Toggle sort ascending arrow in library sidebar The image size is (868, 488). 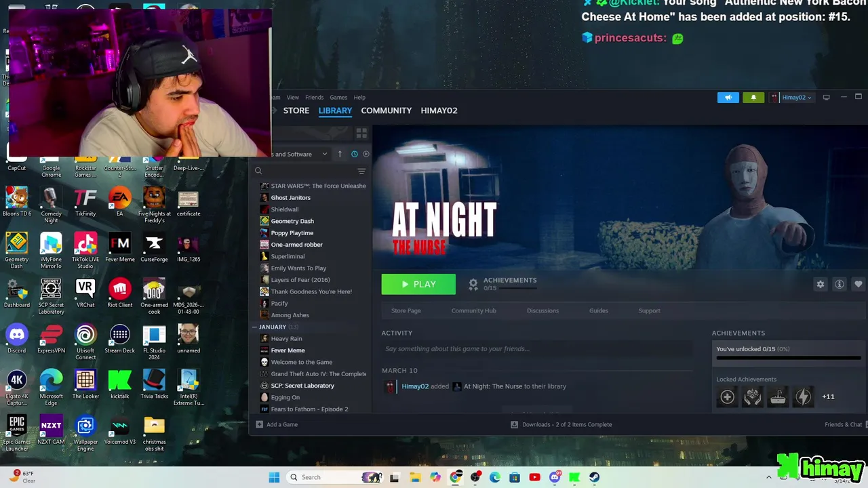(x=340, y=154)
